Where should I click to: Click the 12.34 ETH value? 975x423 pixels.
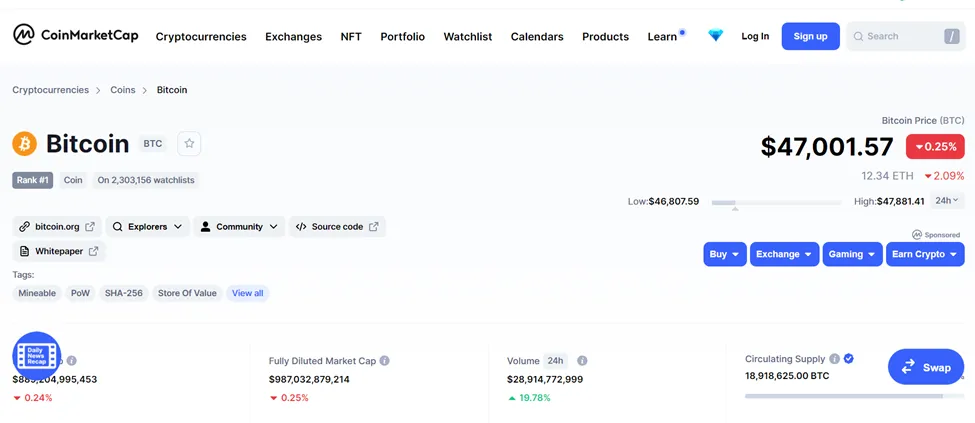(x=887, y=176)
